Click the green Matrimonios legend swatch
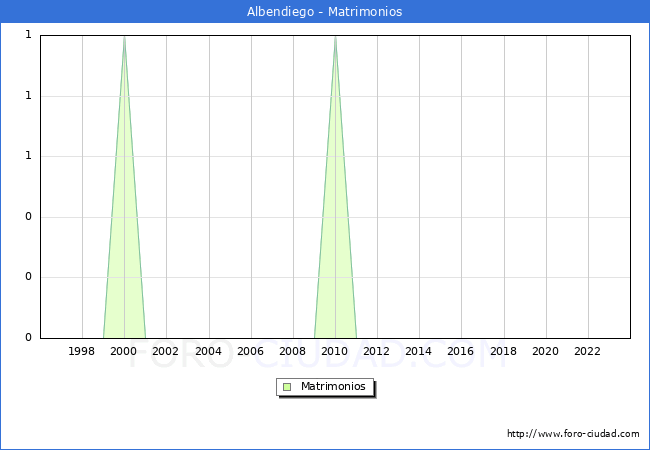 click(287, 387)
